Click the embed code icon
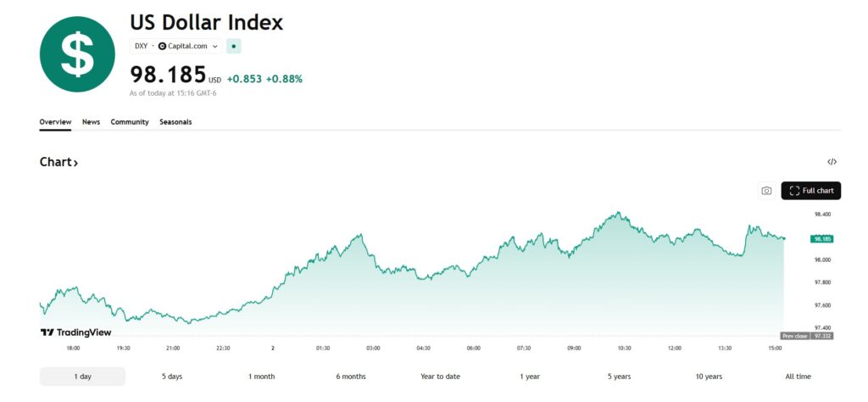The image size is (868, 402). tap(832, 161)
